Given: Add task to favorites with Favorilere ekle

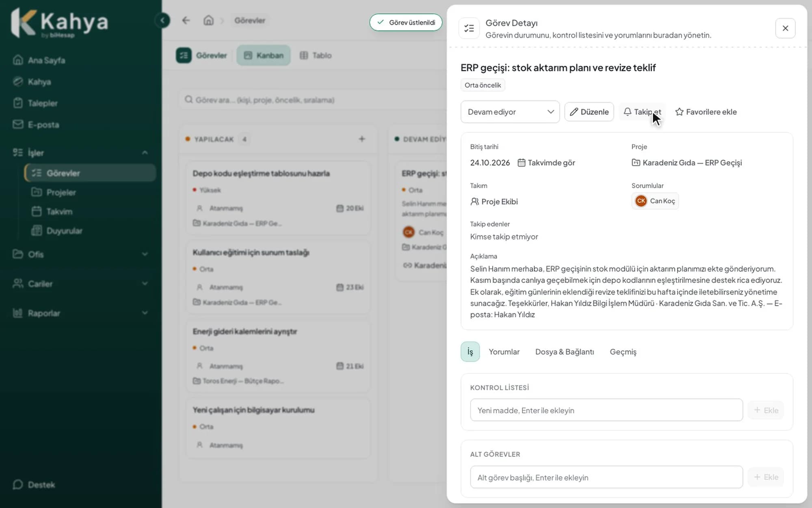Looking at the screenshot, I should 706,112.
